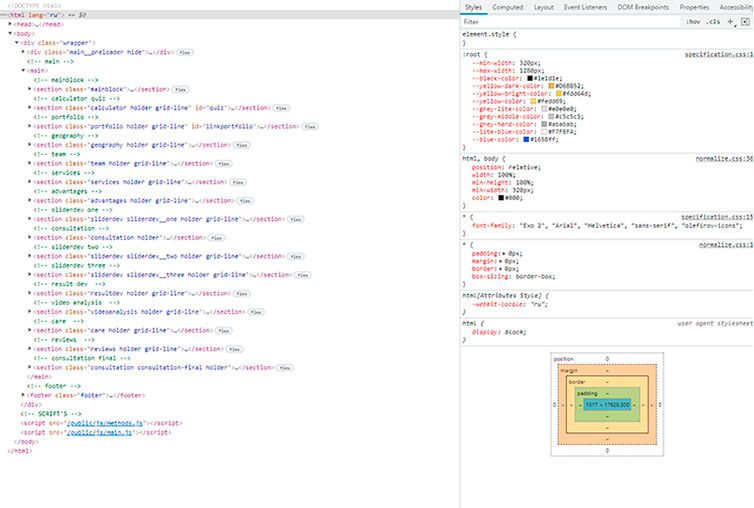The image size is (754, 508).
Task: Collapse the main element node
Action: coord(23,71)
